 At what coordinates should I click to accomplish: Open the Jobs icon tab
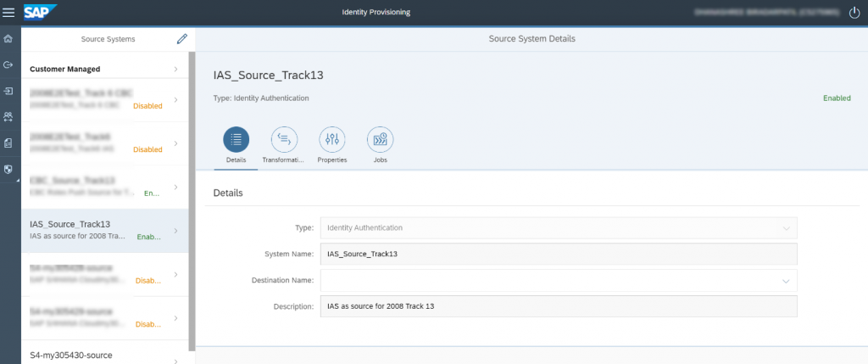[381, 140]
